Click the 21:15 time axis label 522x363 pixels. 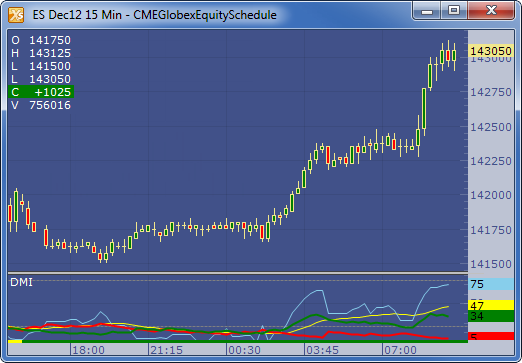(166, 350)
